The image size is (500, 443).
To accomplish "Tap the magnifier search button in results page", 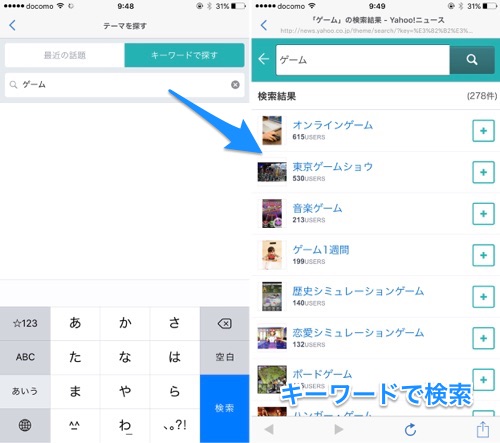I will click(472, 60).
